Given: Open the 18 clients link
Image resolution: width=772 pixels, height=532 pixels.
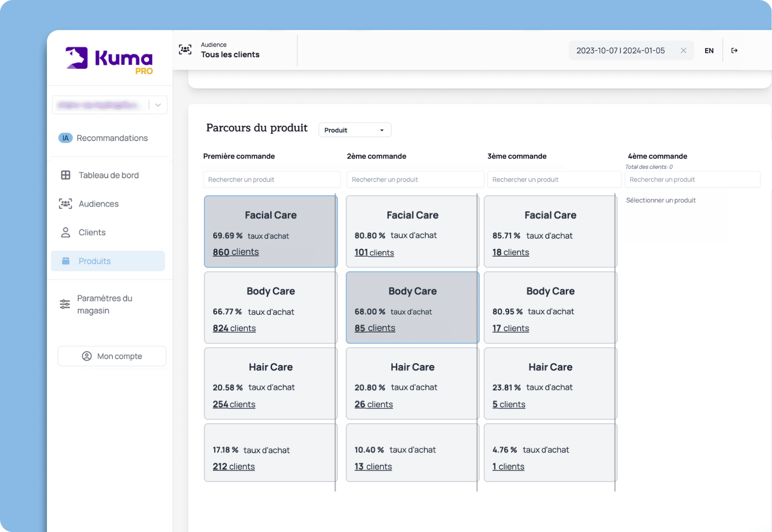Looking at the screenshot, I should (511, 252).
